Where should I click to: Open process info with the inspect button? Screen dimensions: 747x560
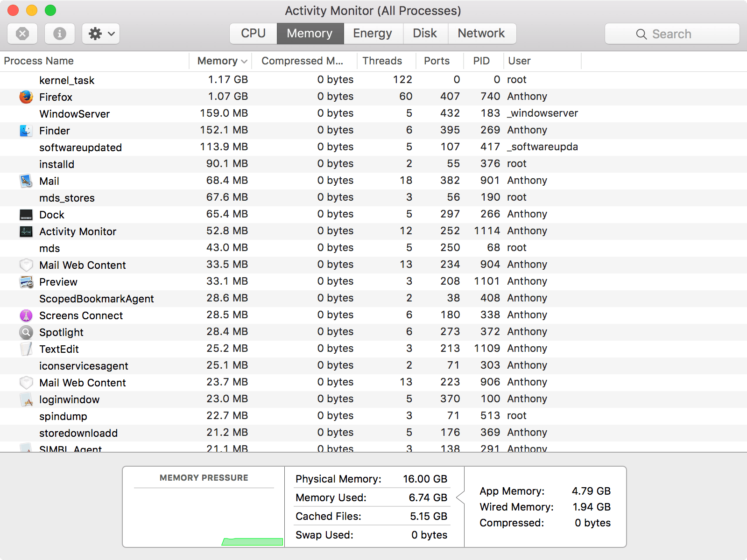coord(59,33)
